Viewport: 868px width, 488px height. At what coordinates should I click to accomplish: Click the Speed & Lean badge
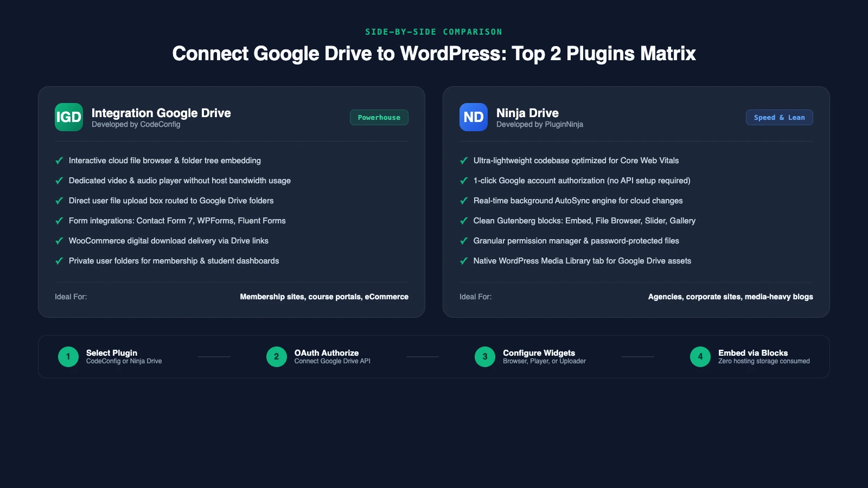[x=780, y=118]
